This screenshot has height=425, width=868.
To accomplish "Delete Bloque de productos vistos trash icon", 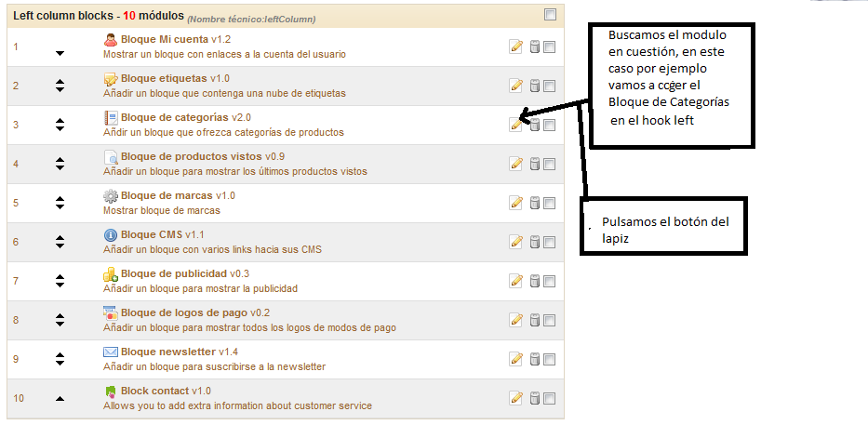I will pos(534,164).
